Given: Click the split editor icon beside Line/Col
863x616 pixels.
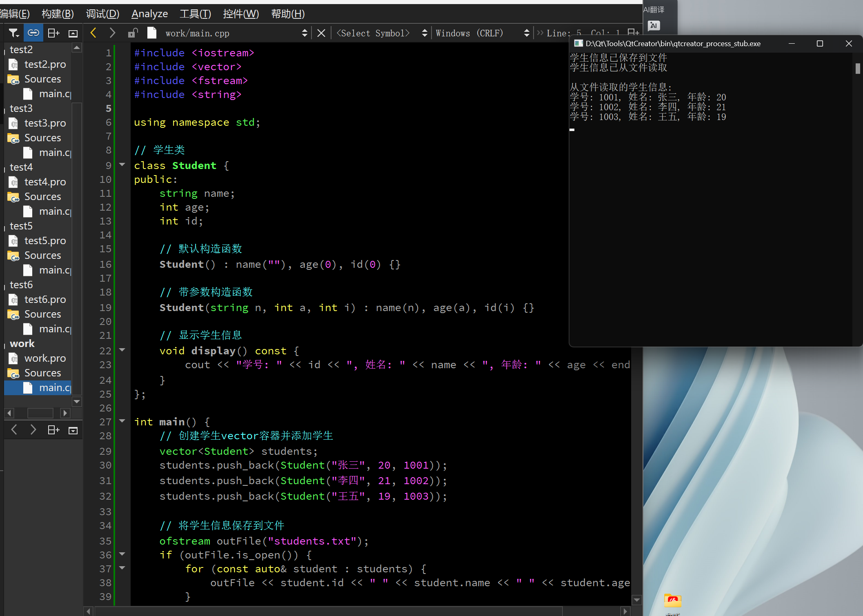Looking at the screenshot, I should coord(632,32).
